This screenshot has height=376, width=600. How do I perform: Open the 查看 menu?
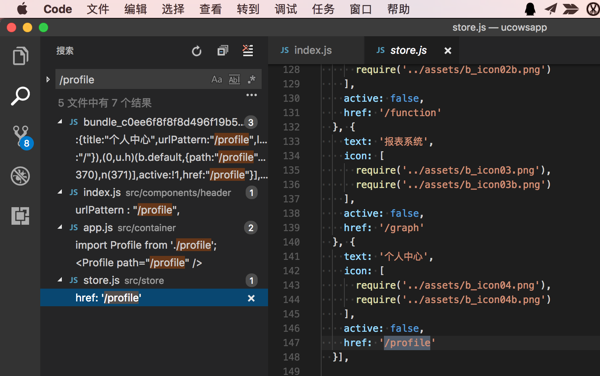[x=210, y=9]
